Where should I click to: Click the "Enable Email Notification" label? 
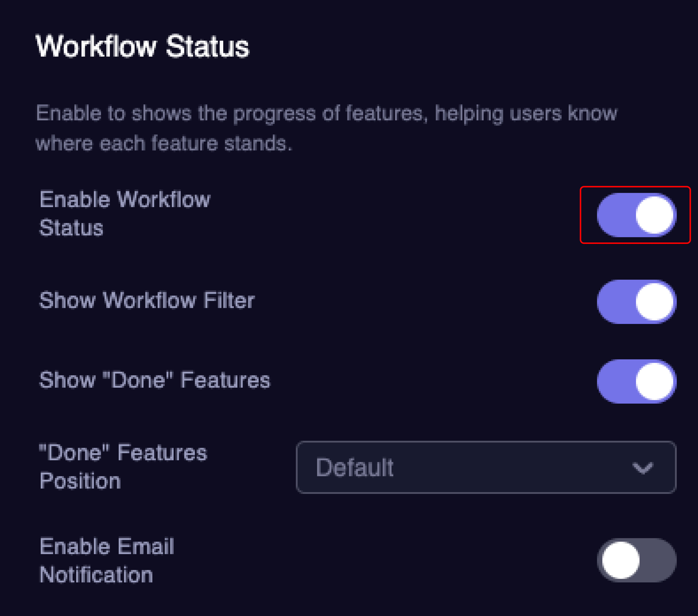[x=107, y=560]
